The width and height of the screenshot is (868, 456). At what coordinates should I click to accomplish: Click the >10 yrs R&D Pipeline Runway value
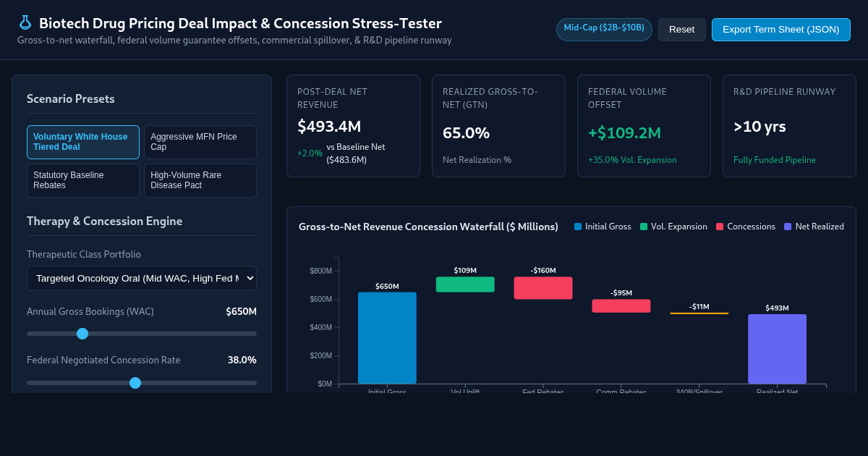coord(759,127)
